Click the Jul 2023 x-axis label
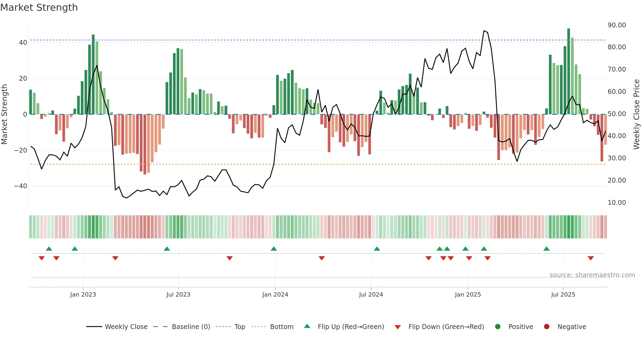The width and height of the screenshot is (644, 362). 178,294
